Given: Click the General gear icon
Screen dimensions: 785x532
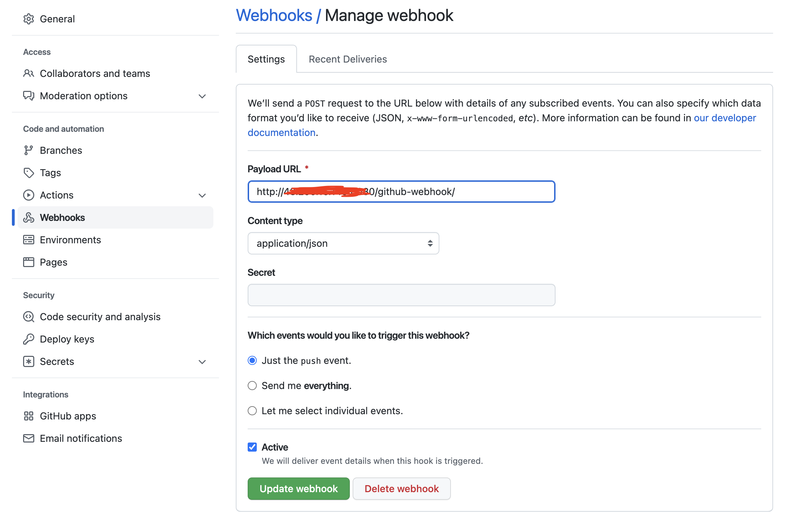Looking at the screenshot, I should [x=29, y=19].
